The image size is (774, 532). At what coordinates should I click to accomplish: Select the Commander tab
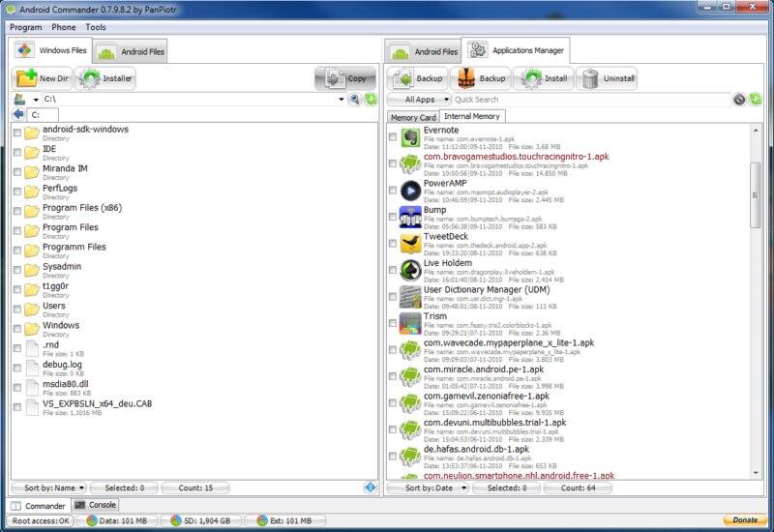coord(39,506)
